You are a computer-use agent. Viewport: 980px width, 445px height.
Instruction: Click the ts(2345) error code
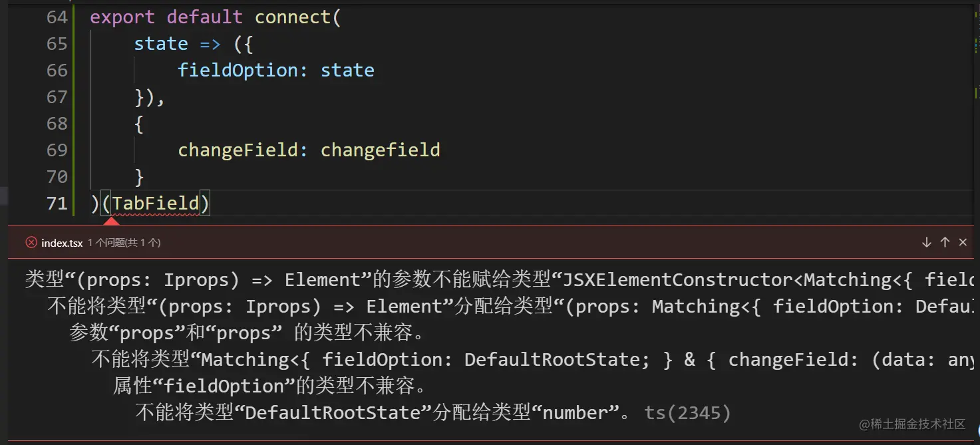click(x=688, y=413)
